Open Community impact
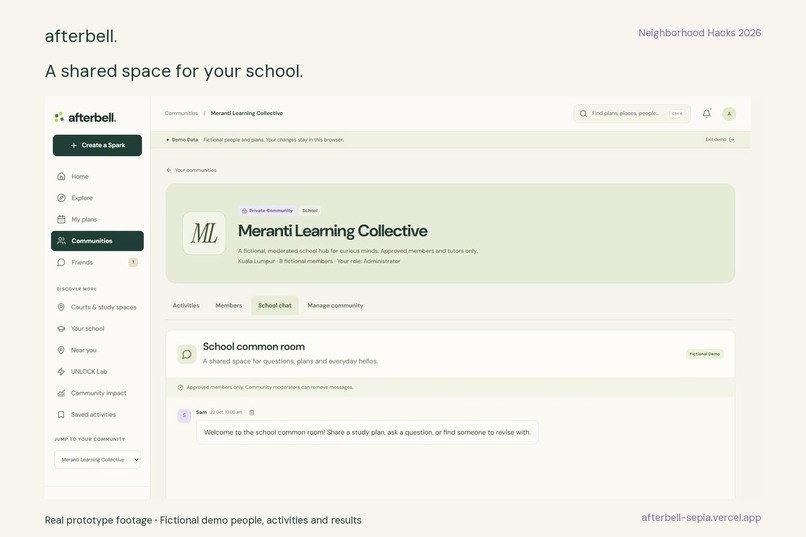 point(97,393)
